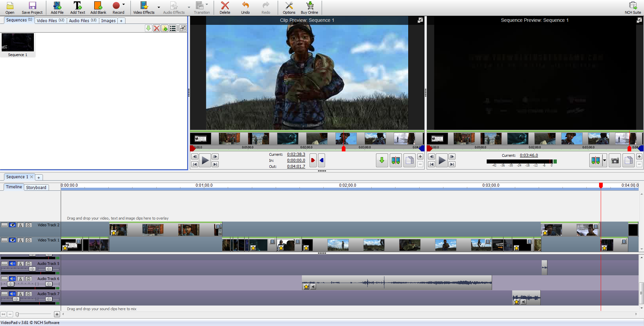Viewport: 644px width, 326px height.
Task: Switch media bin to list view
Action: point(173,28)
